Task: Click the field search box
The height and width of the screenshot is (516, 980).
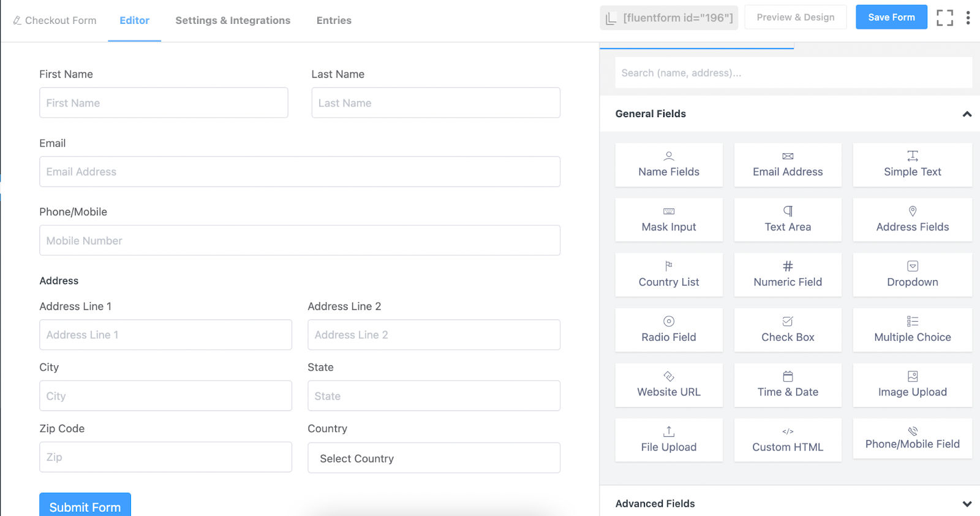Action: [793, 73]
